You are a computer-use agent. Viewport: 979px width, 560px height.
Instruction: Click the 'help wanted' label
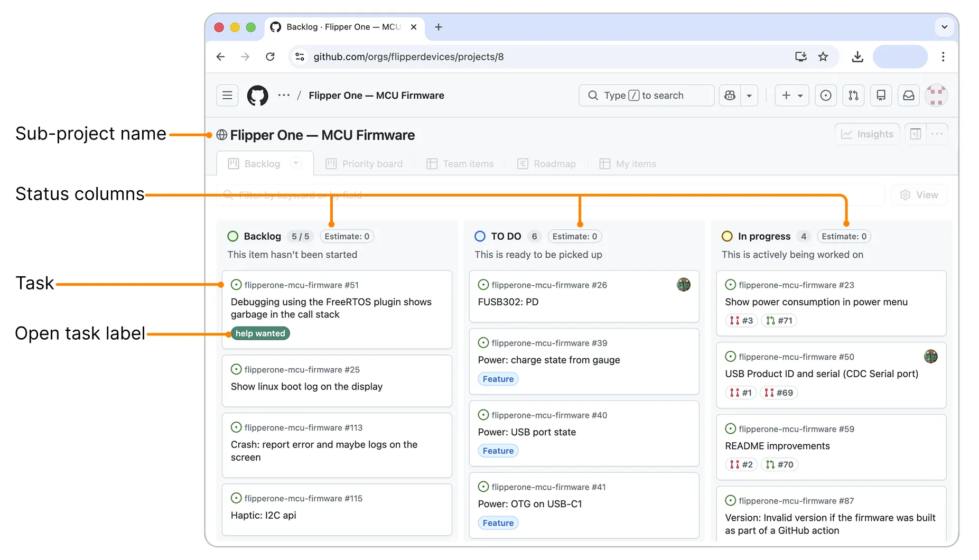pos(260,333)
